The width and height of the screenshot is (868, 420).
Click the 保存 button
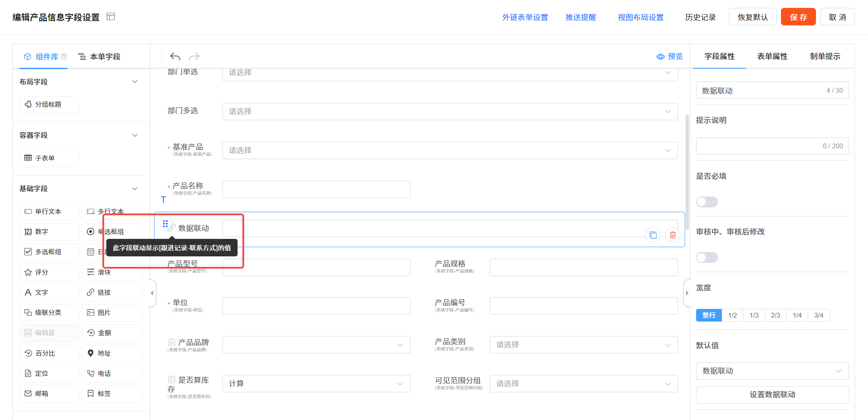(798, 17)
